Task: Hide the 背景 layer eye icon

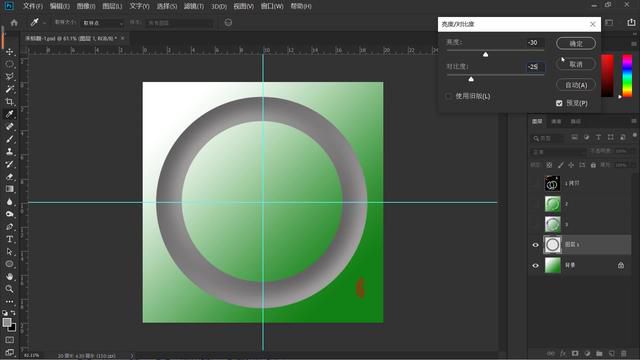Action: (x=536, y=266)
